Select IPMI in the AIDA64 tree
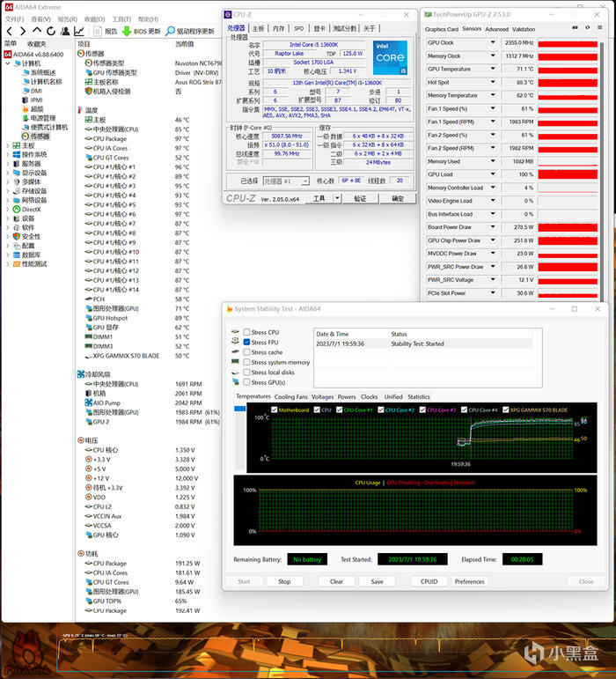 pos(36,100)
